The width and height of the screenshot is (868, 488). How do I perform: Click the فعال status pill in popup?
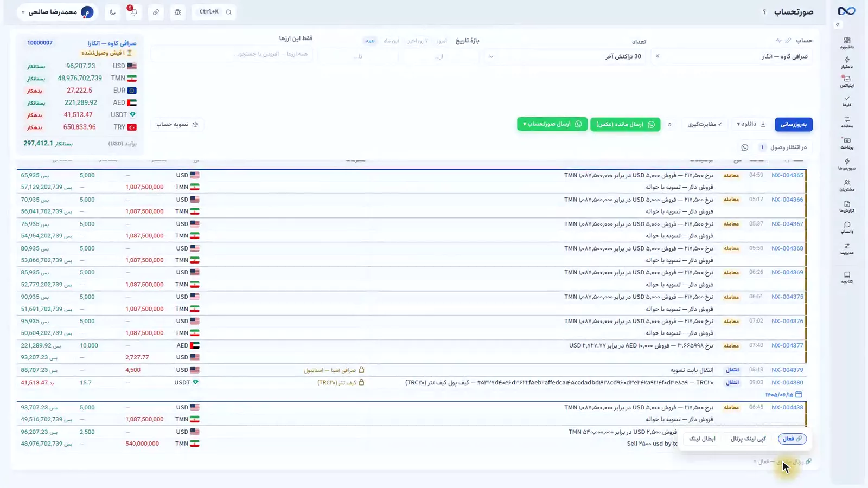[x=792, y=439]
